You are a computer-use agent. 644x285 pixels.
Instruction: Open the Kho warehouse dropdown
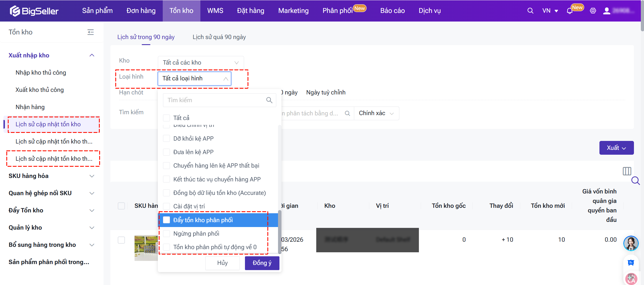tap(201, 63)
